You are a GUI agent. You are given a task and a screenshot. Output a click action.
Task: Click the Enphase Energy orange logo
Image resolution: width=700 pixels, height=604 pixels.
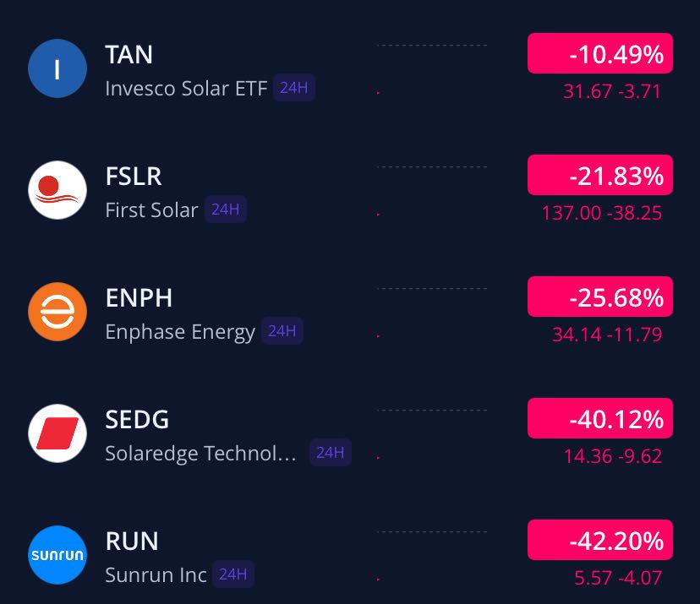click(x=57, y=312)
